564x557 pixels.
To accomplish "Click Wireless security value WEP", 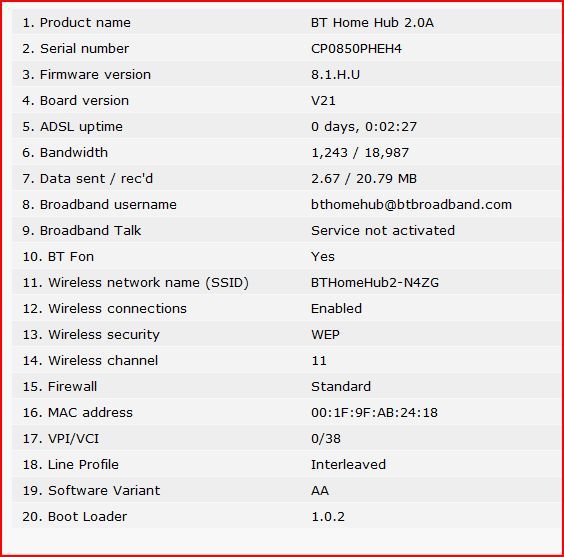I will click(x=325, y=334).
